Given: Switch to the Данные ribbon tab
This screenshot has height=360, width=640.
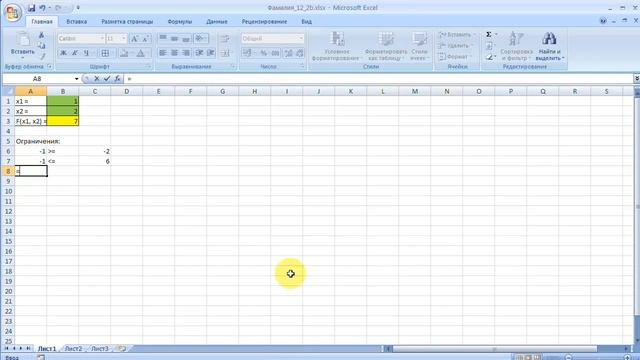Looking at the screenshot, I should 217,22.
